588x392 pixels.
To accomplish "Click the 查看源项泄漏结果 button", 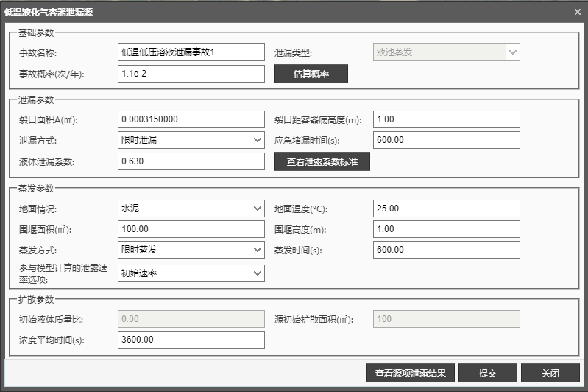I will (411, 373).
